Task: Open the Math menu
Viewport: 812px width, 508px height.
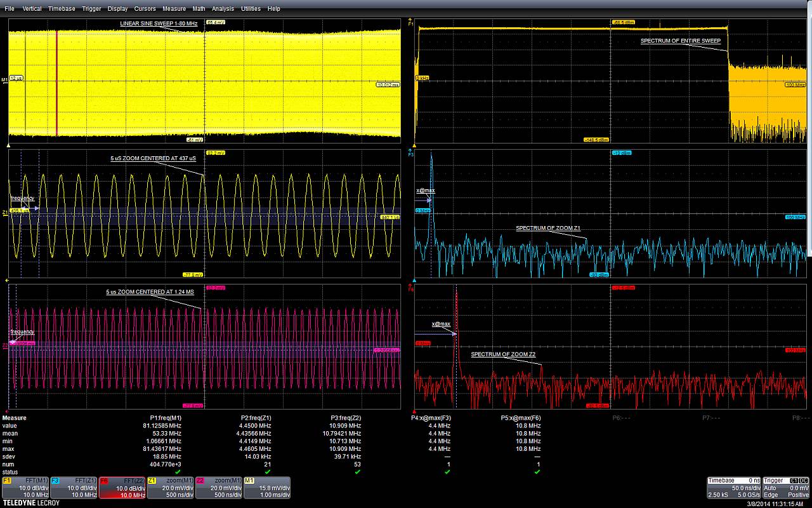Action: [x=199, y=9]
